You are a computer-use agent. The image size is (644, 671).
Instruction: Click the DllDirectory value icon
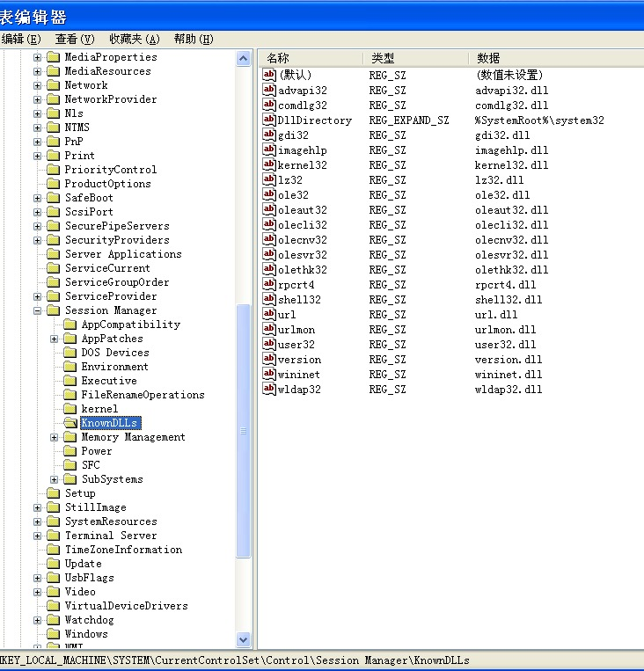tap(269, 120)
